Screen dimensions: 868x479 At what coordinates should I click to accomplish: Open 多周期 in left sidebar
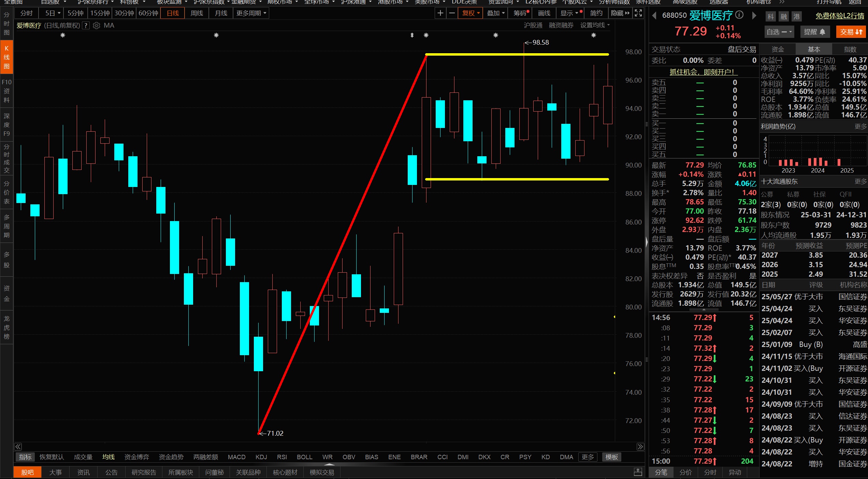click(6, 226)
